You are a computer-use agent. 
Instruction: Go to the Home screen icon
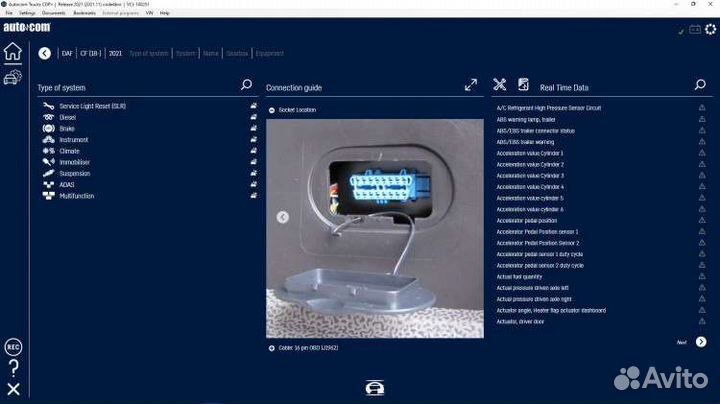[x=13, y=51]
